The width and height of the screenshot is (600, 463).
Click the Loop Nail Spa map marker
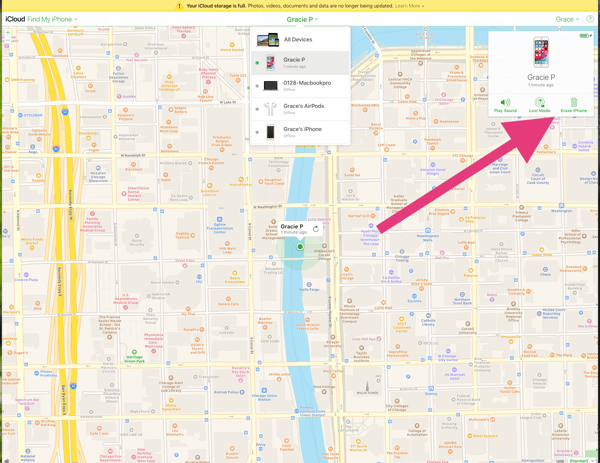[379, 339]
